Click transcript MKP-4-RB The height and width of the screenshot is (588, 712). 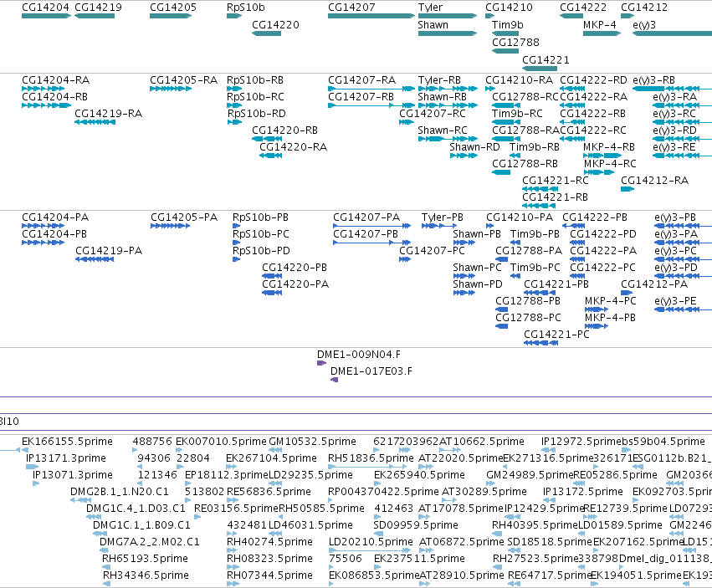click(x=609, y=147)
